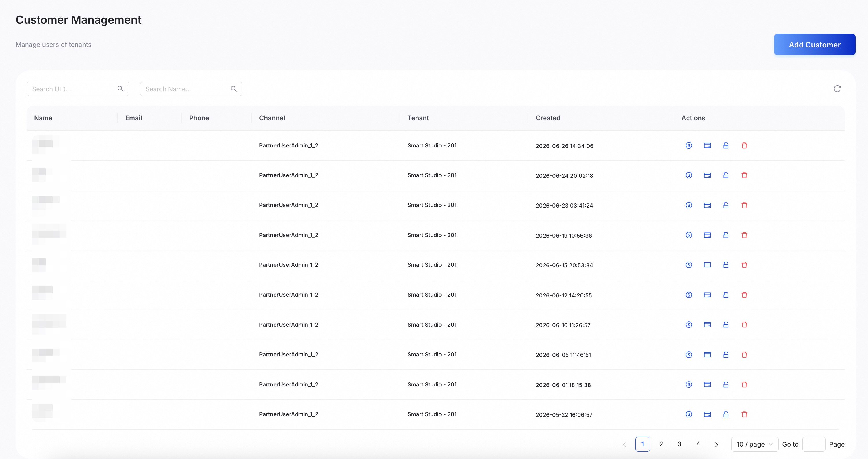This screenshot has height=459, width=868.
Task: Click the Go to page number box
Action: [x=814, y=444]
